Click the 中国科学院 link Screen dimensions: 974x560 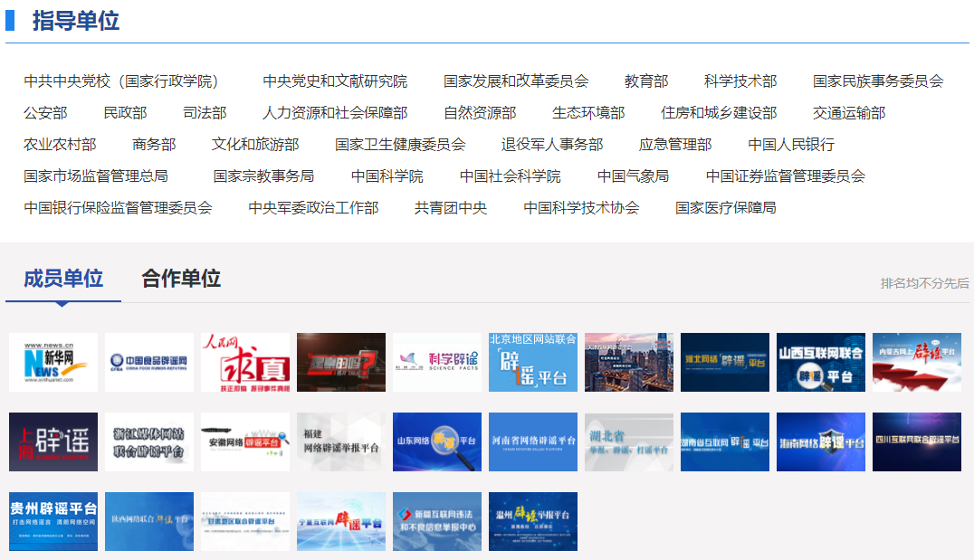pos(387,176)
